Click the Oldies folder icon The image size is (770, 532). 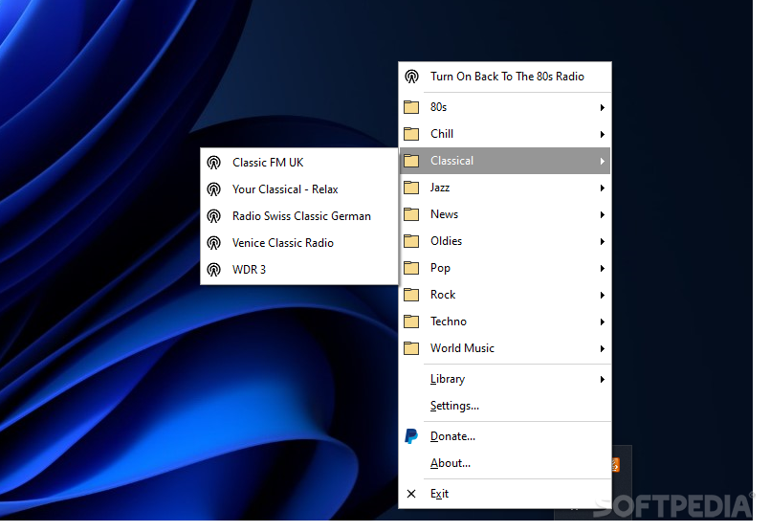(x=411, y=241)
